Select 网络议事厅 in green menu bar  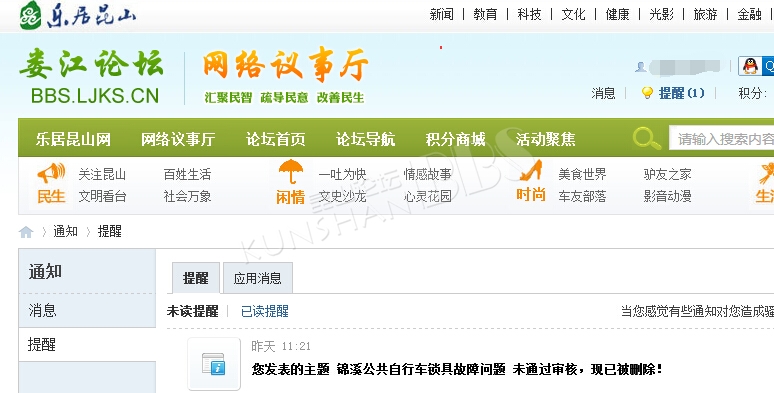pyautogui.click(x=178, y=139)
